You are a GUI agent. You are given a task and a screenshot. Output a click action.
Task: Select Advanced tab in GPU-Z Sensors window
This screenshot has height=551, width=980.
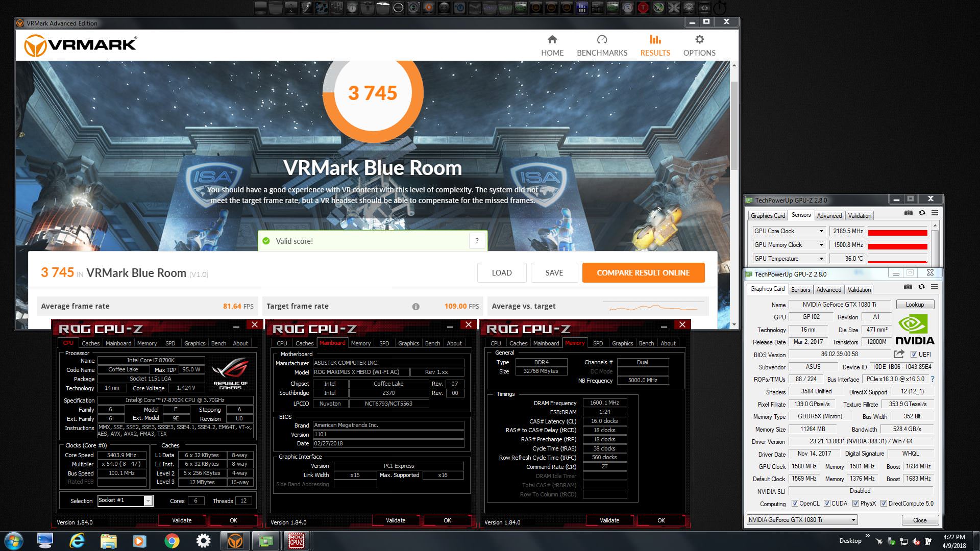[829, 216]
